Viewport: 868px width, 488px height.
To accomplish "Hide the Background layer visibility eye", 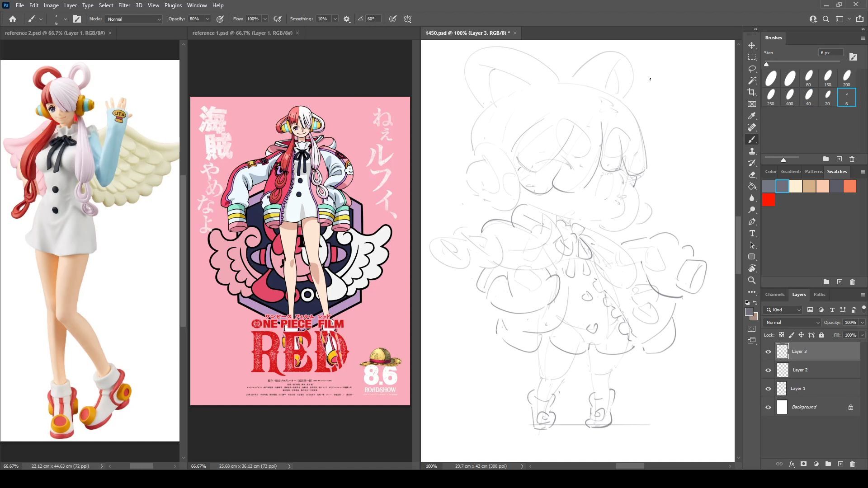I will pyautogui.click(x=768, y=407).
